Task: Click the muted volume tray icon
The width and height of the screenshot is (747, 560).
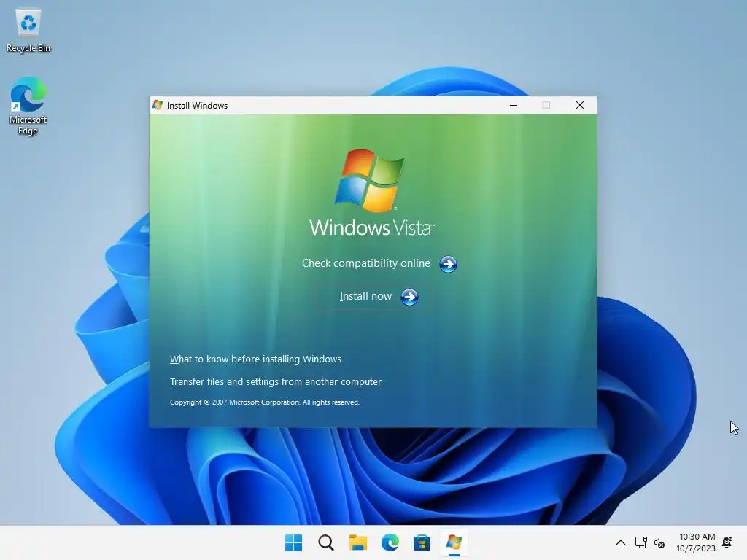Action: coord(659,542)
